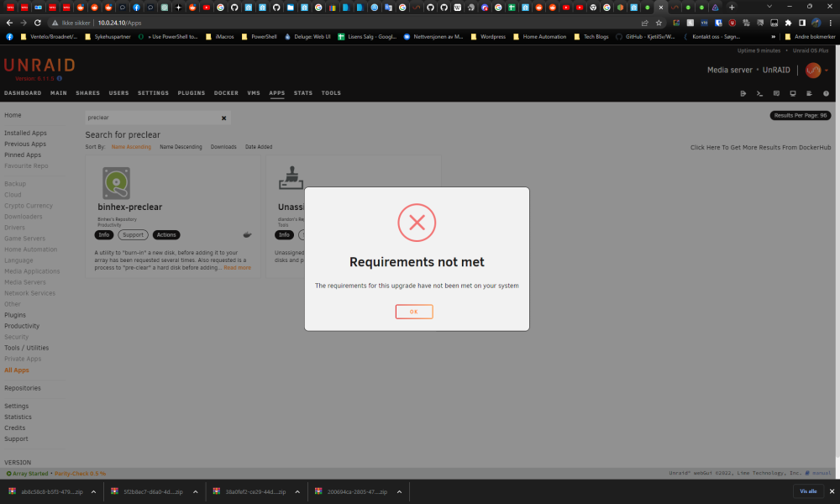Go back in browser
Image resolution: width=840 pixels, height=504 pixels.
(9, 23)
